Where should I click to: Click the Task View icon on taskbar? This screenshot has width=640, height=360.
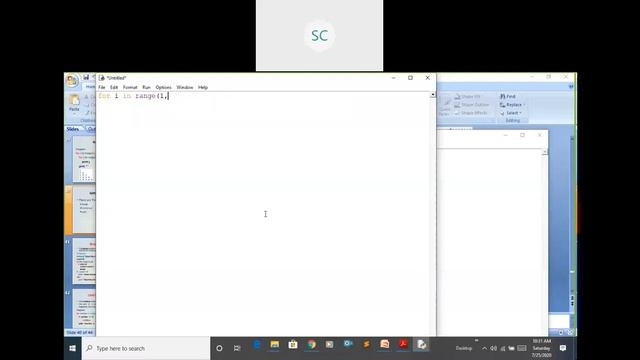(237, 348)
